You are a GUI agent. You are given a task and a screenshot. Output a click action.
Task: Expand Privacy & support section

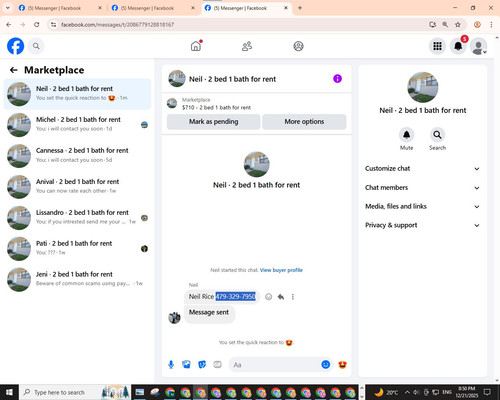[422, 225]
